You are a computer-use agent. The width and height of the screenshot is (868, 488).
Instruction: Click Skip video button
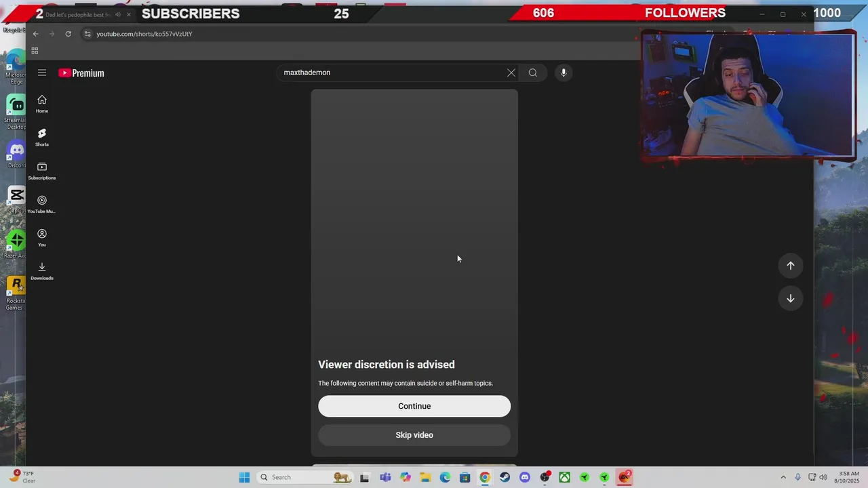coord(414,435)
